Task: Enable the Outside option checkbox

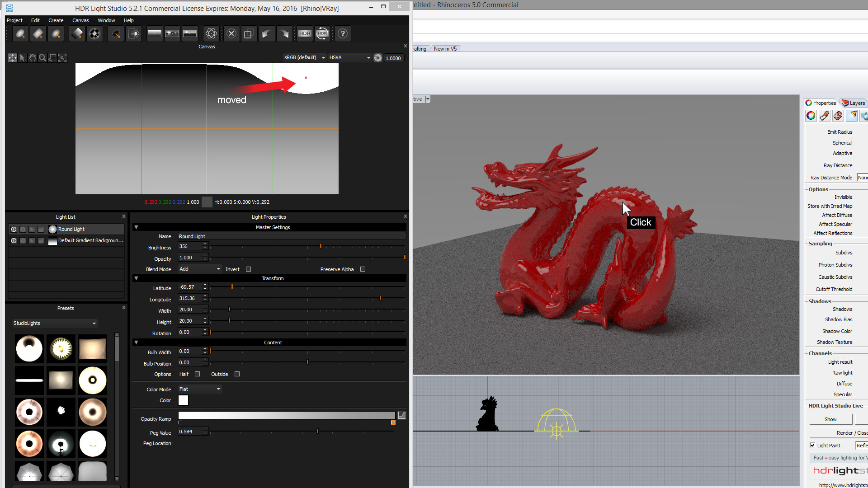Action: tap(237, 374)
